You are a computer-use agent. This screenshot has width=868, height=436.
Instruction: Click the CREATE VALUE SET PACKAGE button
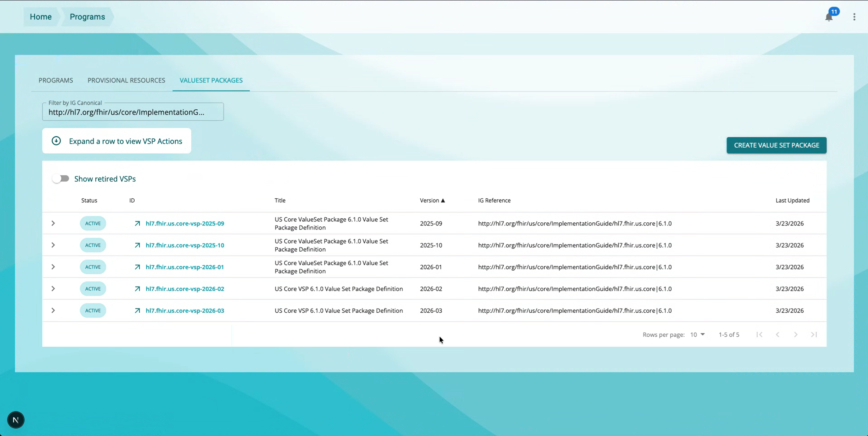pyautogui.click(x=776, y=145)
